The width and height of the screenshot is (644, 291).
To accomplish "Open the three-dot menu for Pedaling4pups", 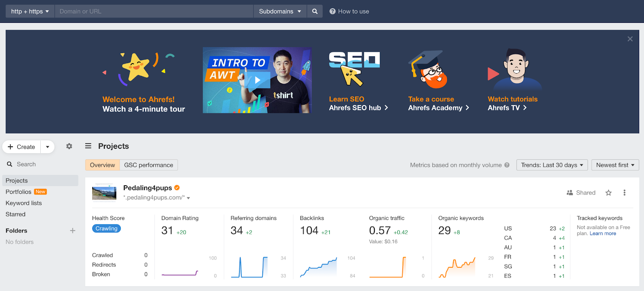I will (624, 193).
